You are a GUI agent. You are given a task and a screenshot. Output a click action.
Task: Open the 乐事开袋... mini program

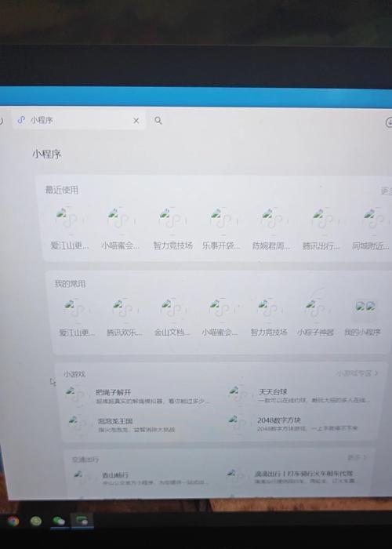click(x=221, y=228)
